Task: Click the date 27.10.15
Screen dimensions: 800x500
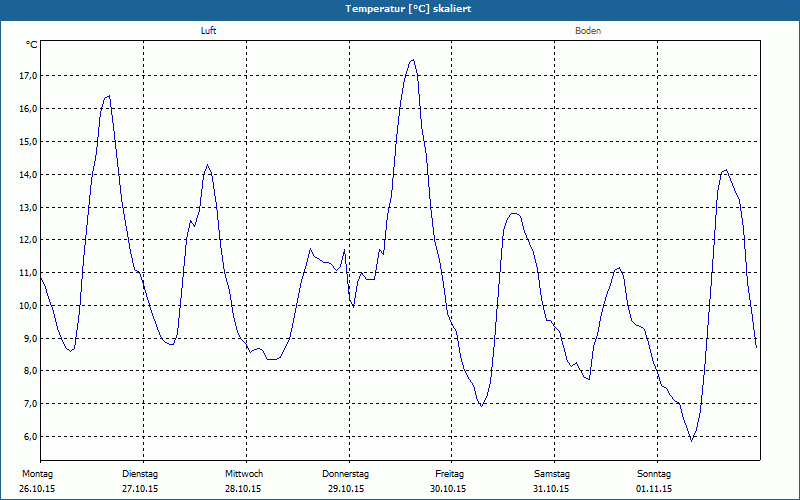Action: 140,489
